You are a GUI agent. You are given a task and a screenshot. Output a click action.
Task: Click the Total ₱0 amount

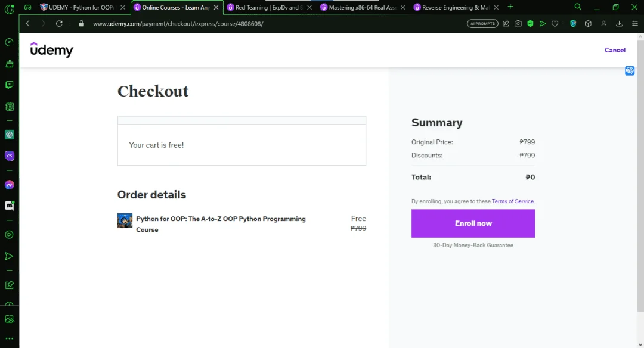(530, 178)
